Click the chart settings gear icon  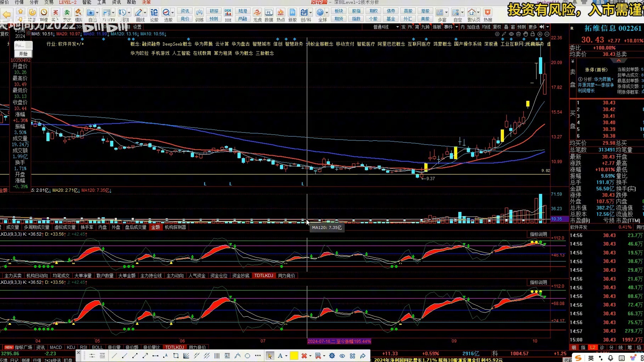click(x=497, y=34)
